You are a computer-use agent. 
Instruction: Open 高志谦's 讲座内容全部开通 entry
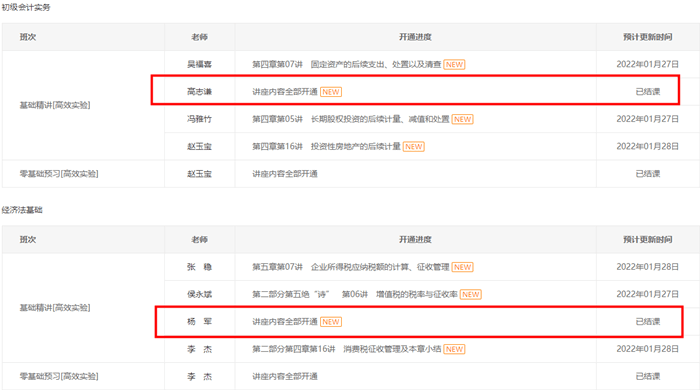click(x=285, y=91)
